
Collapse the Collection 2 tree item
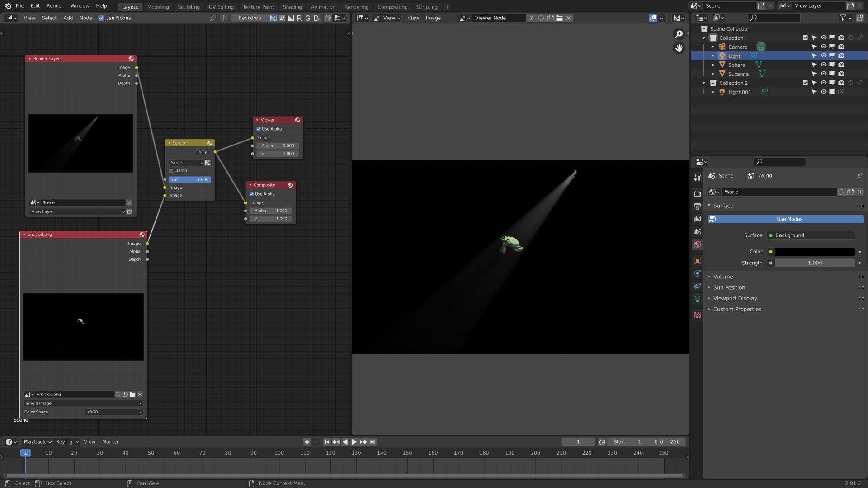tap(703, 83)
